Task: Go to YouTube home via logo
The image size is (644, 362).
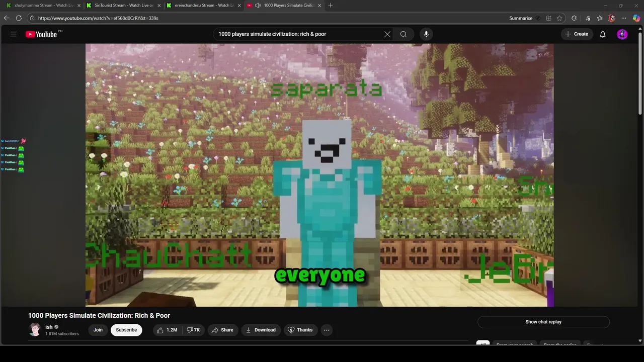Action: click(41, 34)
